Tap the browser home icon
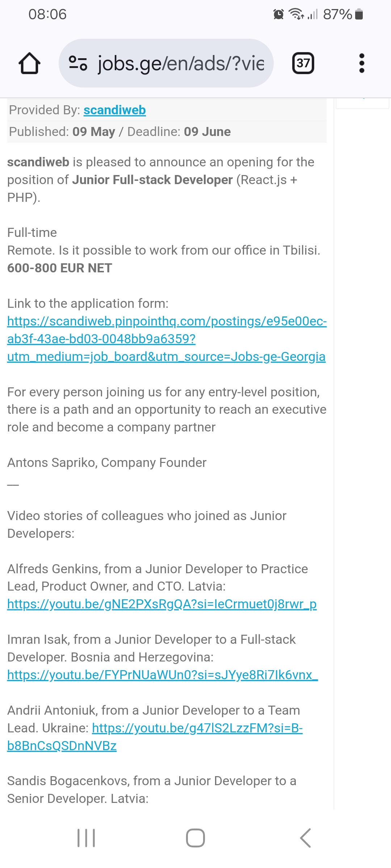Image resolution: width=391 pixels, height=868 pixels. click(29, 63)
